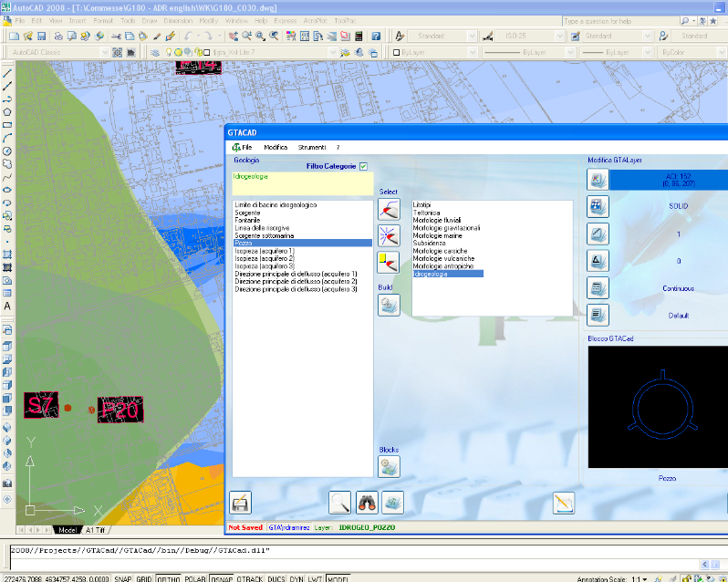Open the QuickCalc calculator icon
This screenshot has width=728, height=582.
click(359, 36)
